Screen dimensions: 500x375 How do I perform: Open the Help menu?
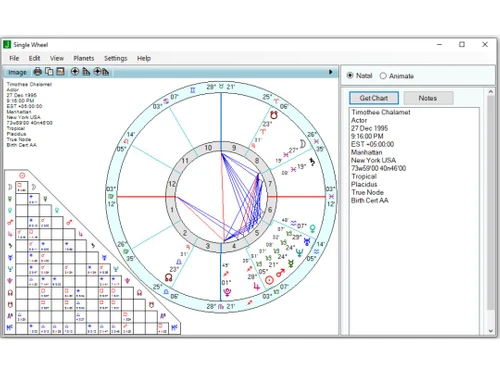click(x=144, y=58)
